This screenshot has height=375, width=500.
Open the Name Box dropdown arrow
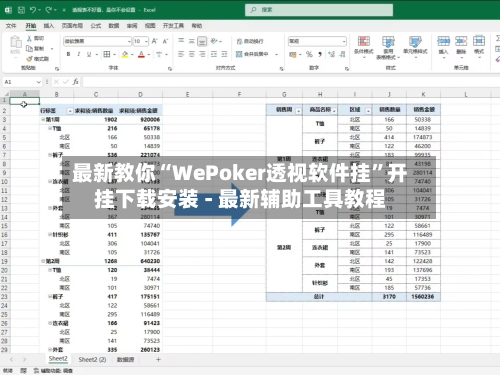(39, 82)
